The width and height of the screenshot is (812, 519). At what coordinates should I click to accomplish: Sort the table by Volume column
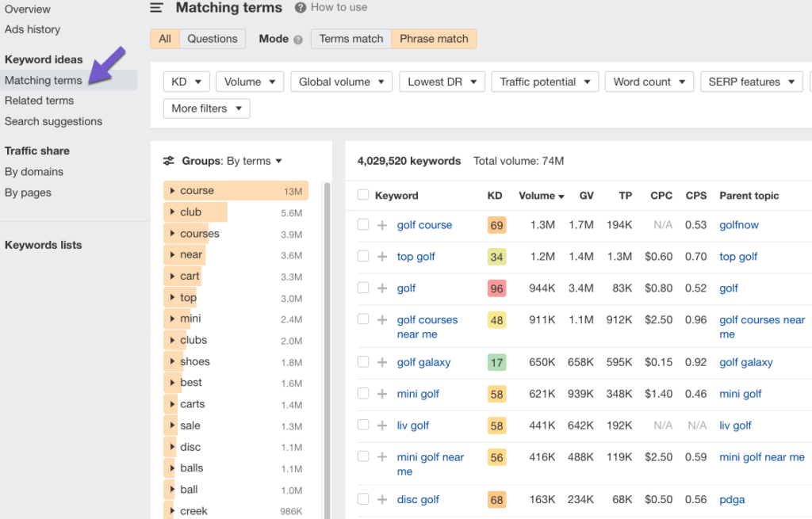pos(541,196)
